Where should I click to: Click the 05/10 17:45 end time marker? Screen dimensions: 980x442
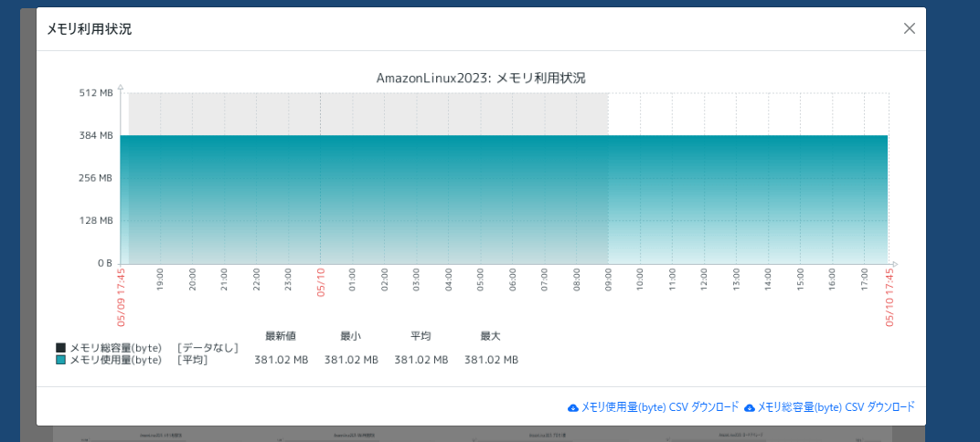point(889,297)
